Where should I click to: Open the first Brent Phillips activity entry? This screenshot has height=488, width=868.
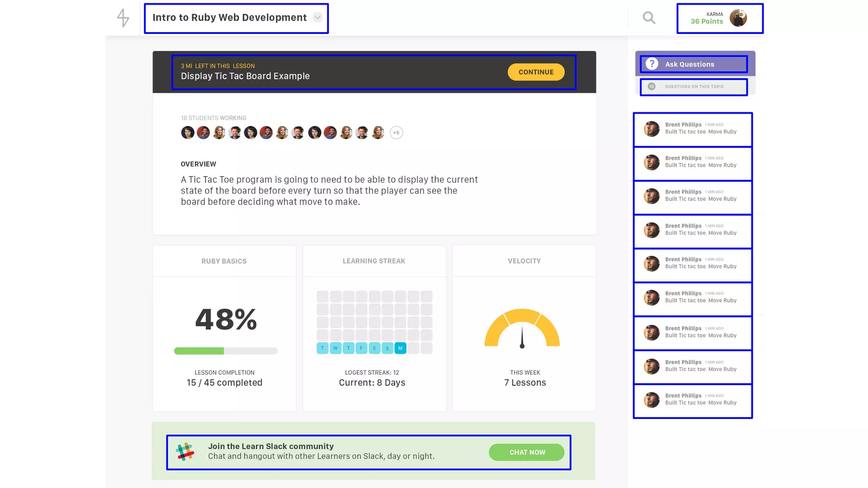[x=693, y=129]
